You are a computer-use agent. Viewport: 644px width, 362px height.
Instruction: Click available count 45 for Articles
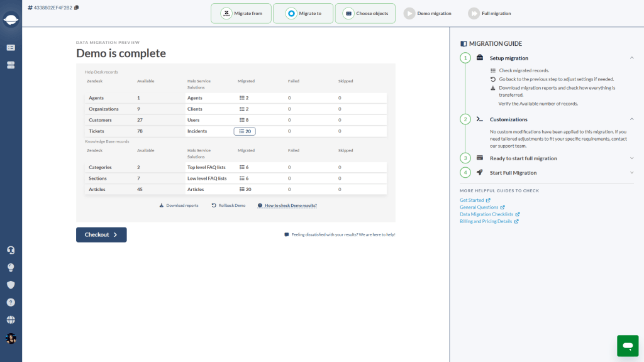pyautogui.click(x=140, y=190)
